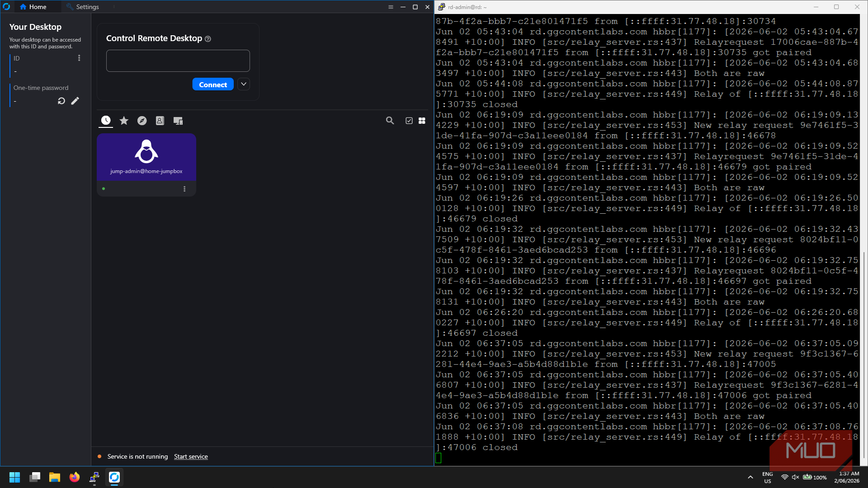Viewport: 868px width, 488px height.
Task: Click help icon beside Control Remote Desktop
Action: coord(208,39)
